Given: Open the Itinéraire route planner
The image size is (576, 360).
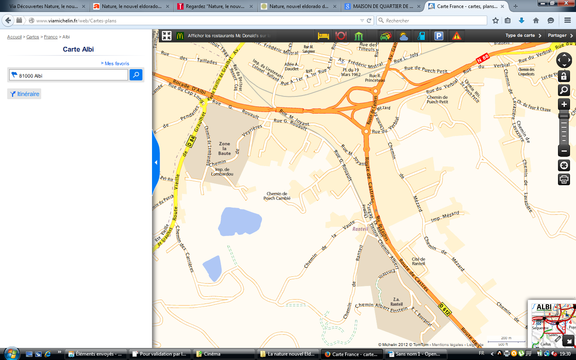Looking at the screenshot, I should pos(24,94).
